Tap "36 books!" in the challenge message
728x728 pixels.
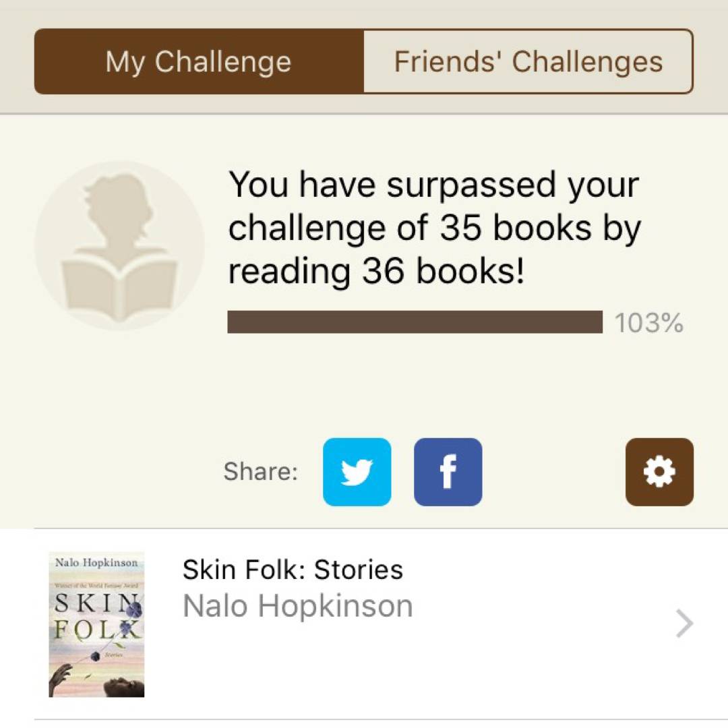(443, 271)
